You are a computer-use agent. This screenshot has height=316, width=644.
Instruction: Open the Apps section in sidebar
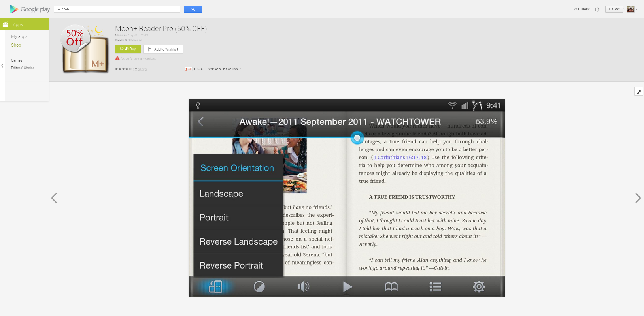25,24
